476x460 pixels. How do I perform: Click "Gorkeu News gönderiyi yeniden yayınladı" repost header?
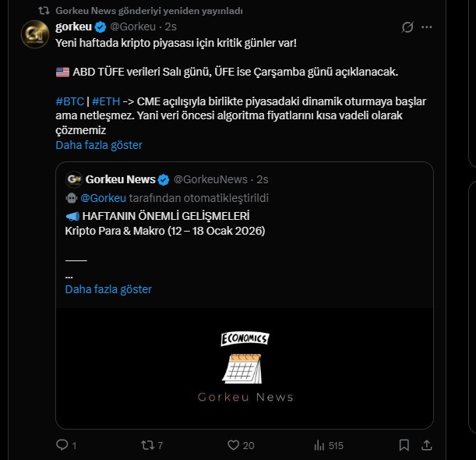149,10
